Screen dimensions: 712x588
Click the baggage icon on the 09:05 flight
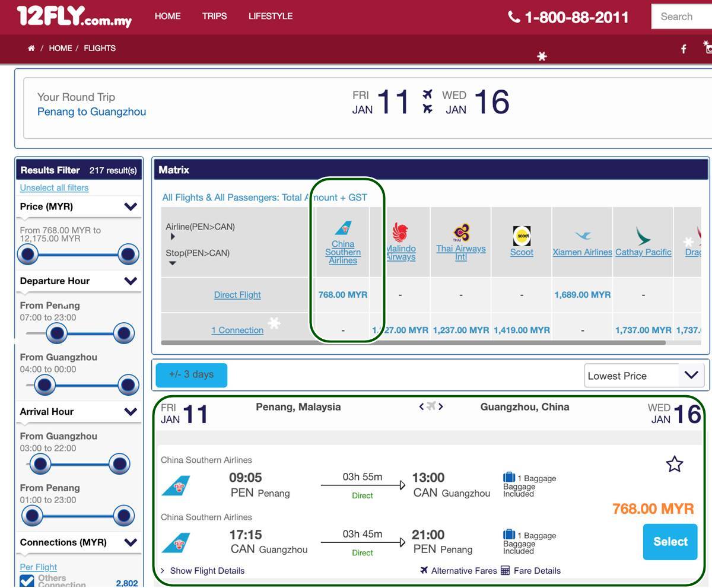[x=509, y=478]
